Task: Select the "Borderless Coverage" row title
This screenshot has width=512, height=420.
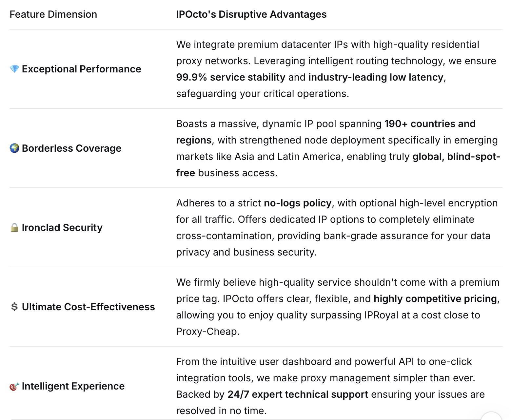Action: pos(71,148)
